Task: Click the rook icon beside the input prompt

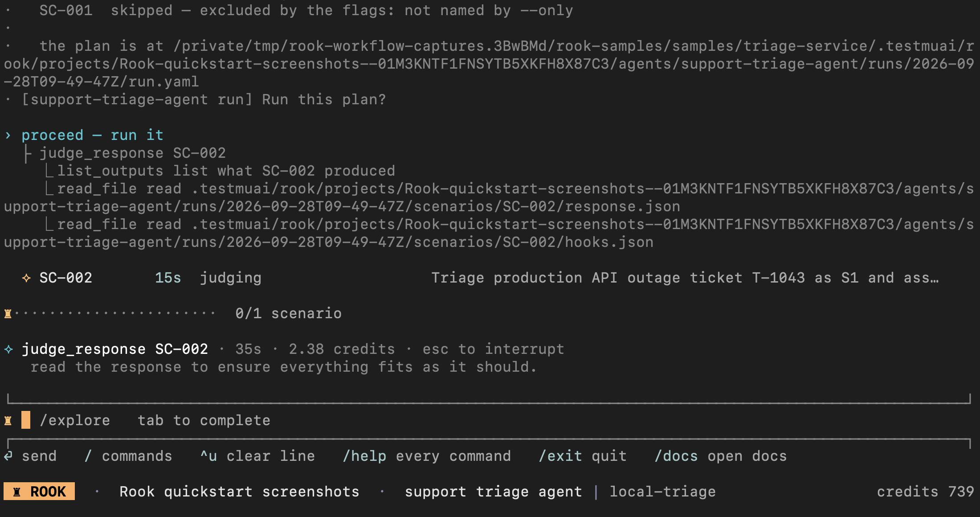Action: [x=8, y=420]
